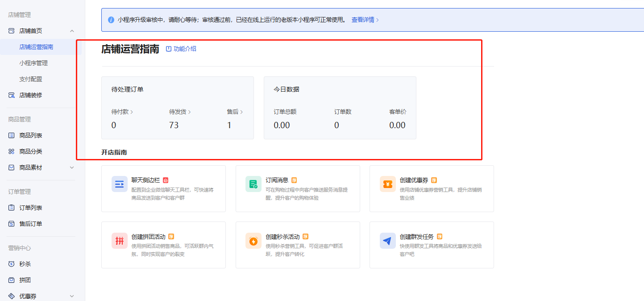Click the info icon in the notice banner
This screenshot has height=301, width=644.
tap(111, 20)
